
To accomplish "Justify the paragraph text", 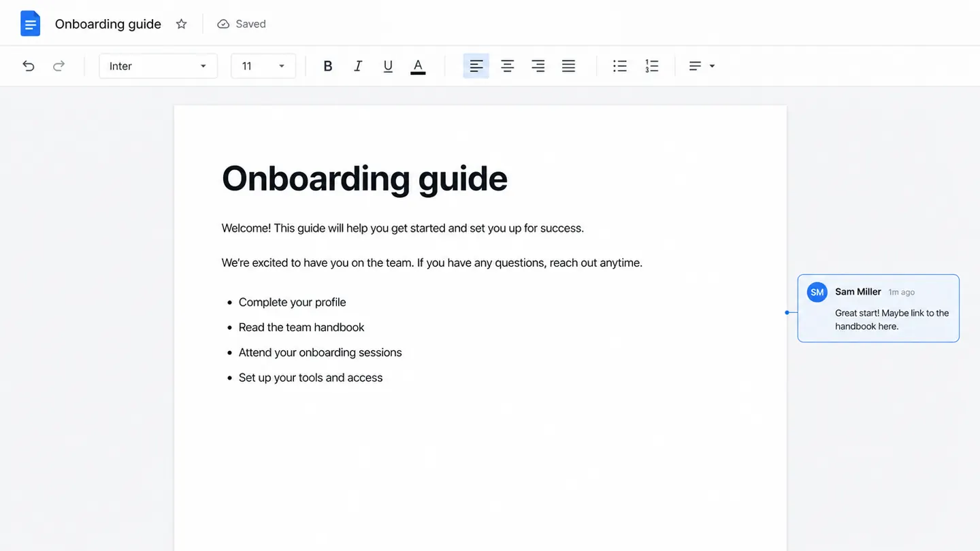I will point(568,66).
